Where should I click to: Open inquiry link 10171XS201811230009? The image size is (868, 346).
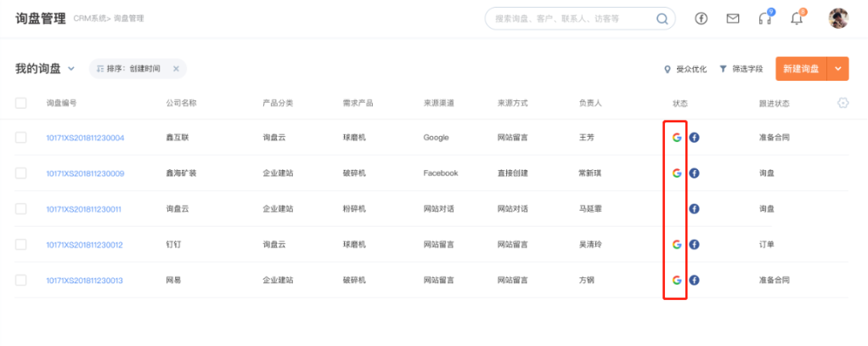coord(85,173)
